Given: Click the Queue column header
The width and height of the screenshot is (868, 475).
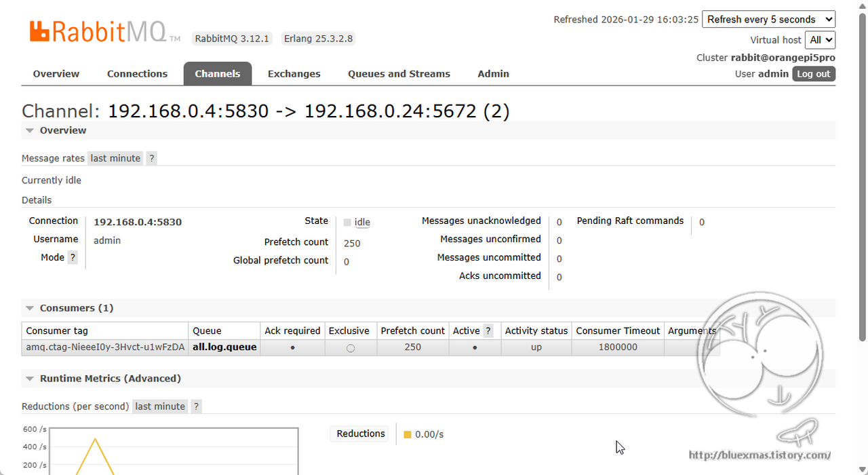Looking at the screenshot, I should (x=207, y=331).
